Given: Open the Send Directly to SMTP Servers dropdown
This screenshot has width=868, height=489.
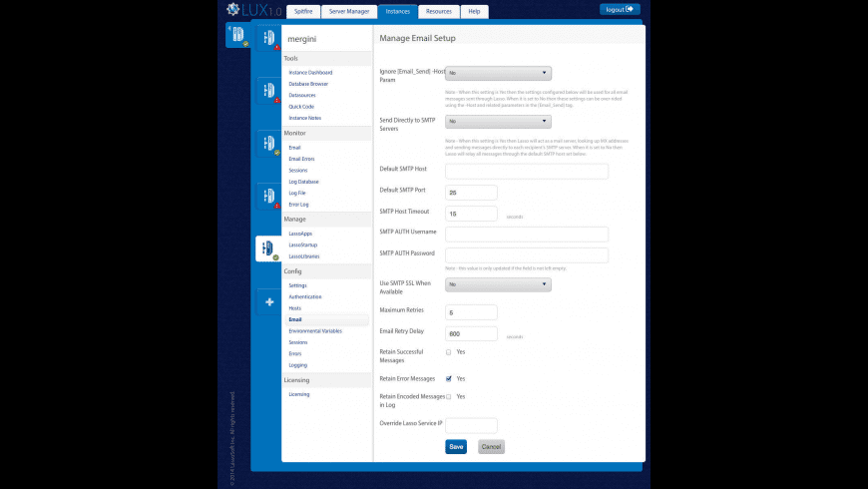Looking at the screenshot, I should (x=498, y=122).
